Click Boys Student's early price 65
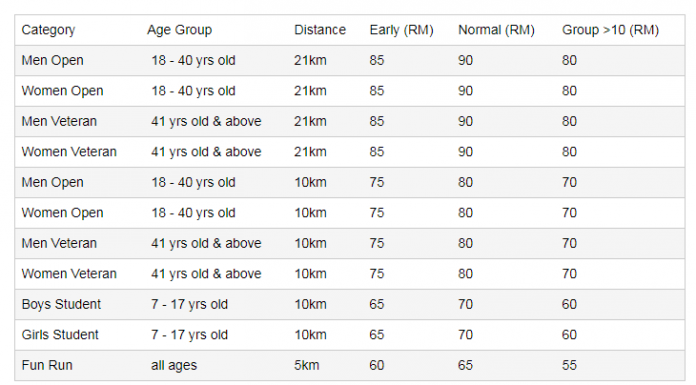 coord(376,304)
